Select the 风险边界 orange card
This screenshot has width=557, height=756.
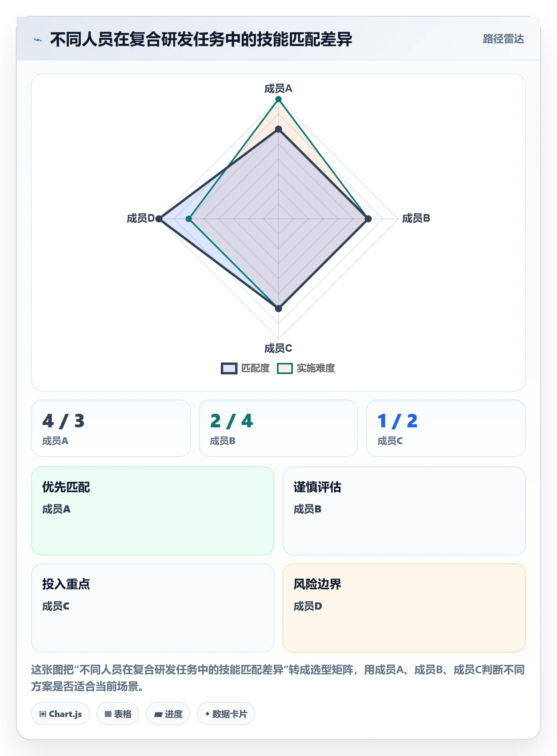click(x=404, y=608)
